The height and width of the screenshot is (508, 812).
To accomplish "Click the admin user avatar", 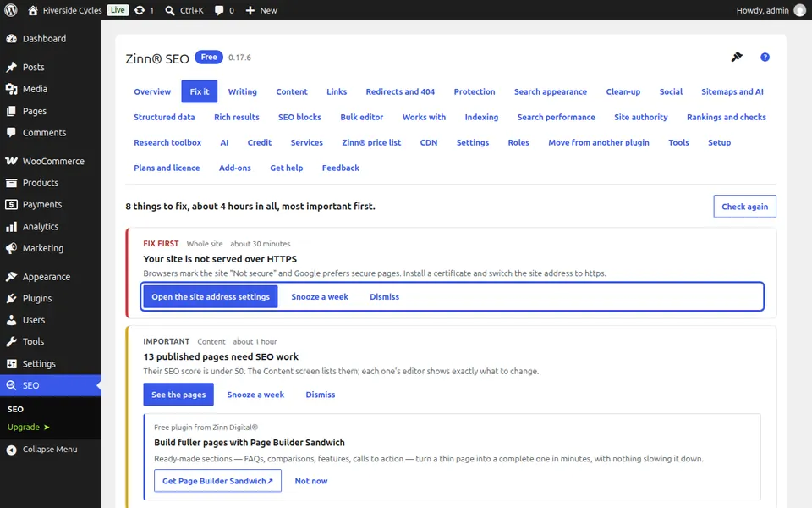I will [x=799, y=10].
